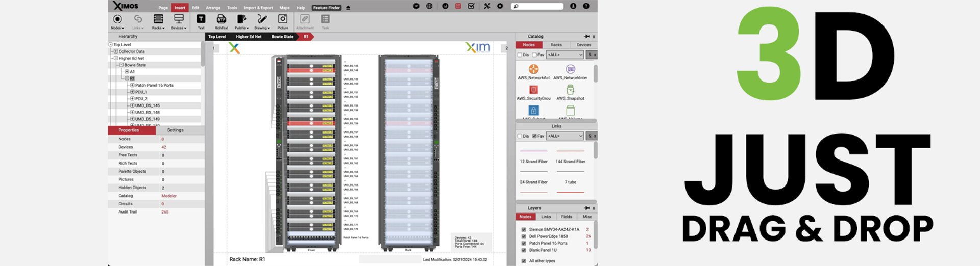The image size is (980, 266).
Task: Select the AWS_Snapshot catalog node
Action: click(x=570, y=93)
